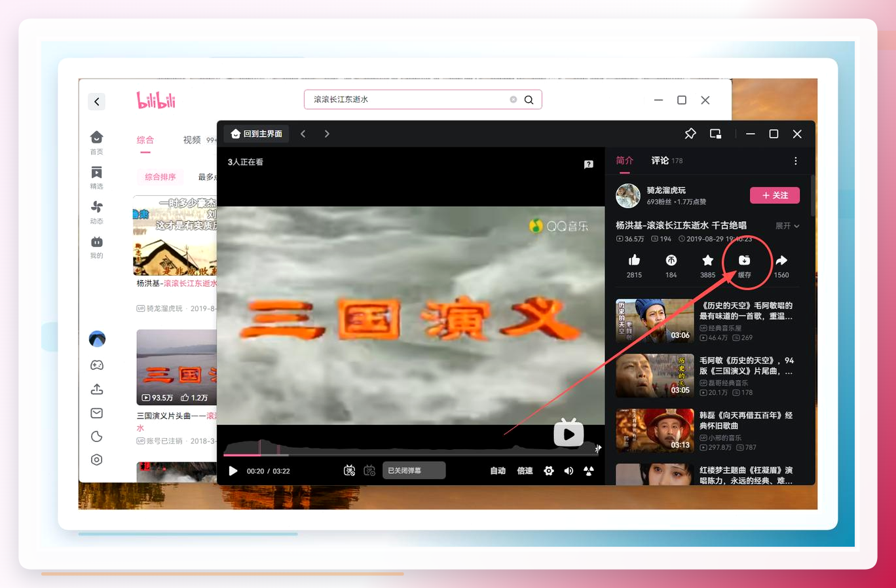The image size is (896, 588).
Task: Open picture-in-picture mini player icon
Action: (x=716, y=134)
